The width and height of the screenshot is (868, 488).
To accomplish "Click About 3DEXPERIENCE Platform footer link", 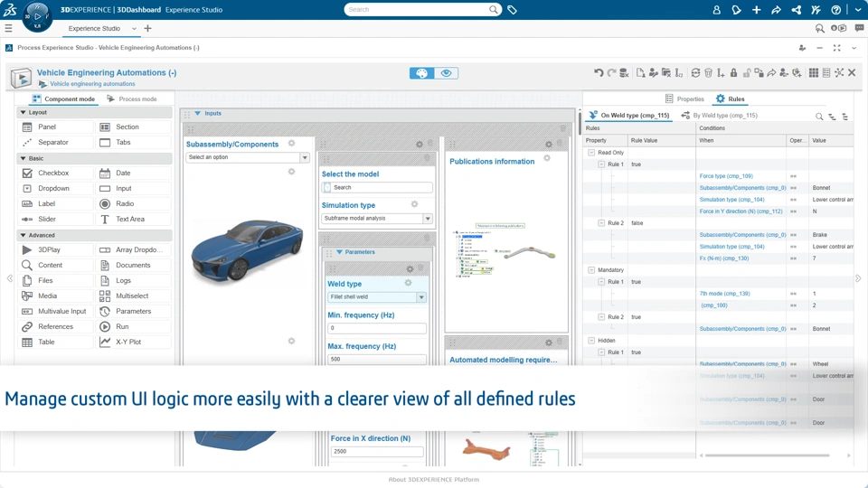I will [x=433, y=480].
